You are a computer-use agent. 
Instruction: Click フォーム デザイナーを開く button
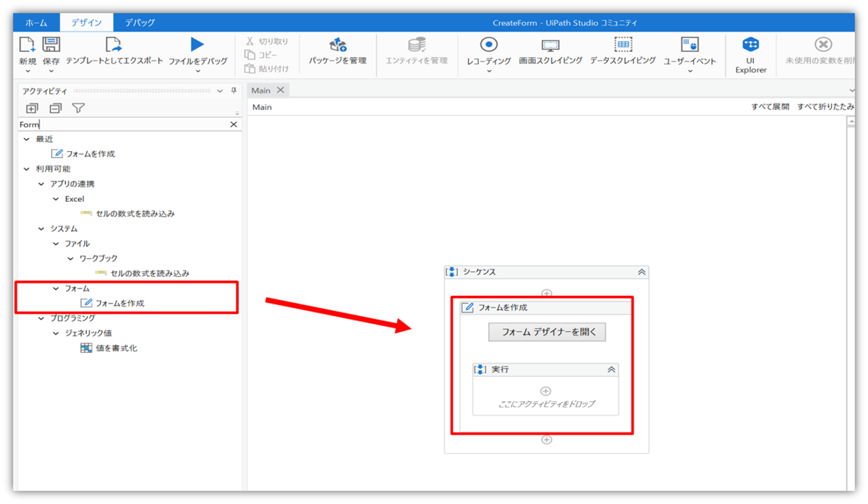(547, 332)
